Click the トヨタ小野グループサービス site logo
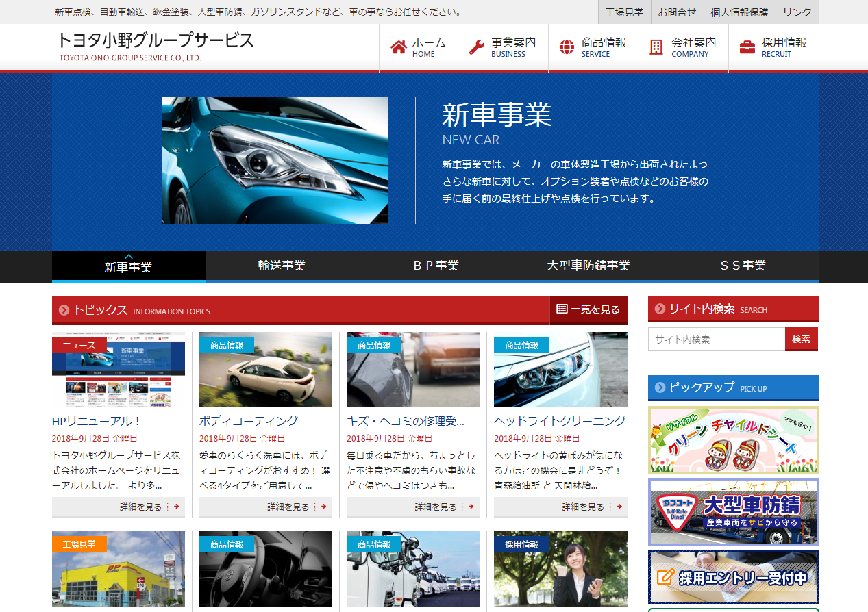 (156, 46)
